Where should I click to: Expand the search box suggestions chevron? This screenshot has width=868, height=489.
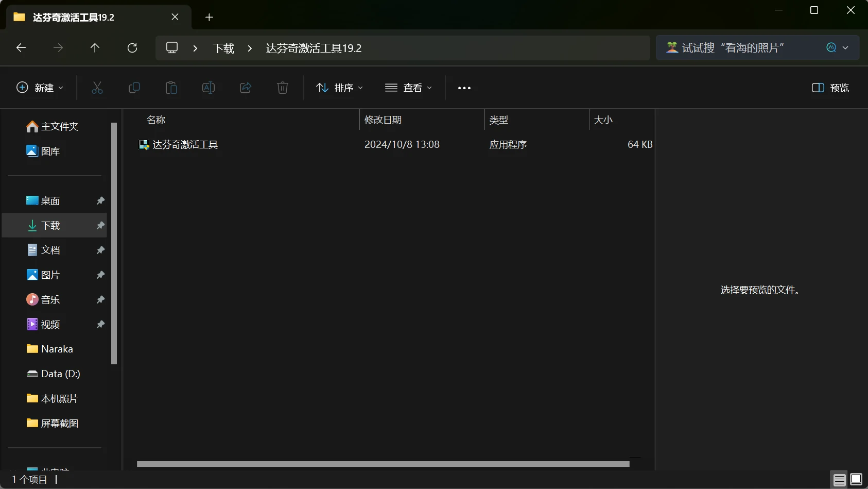click(x=845, y=47)
